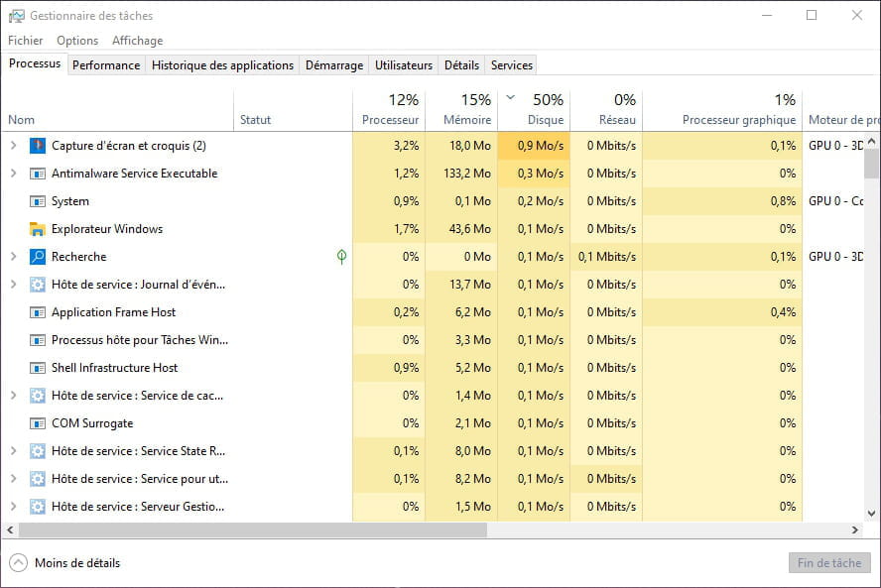The image size is (881, 588).
Task: Open the Détails tab
Action: (462, 65)
